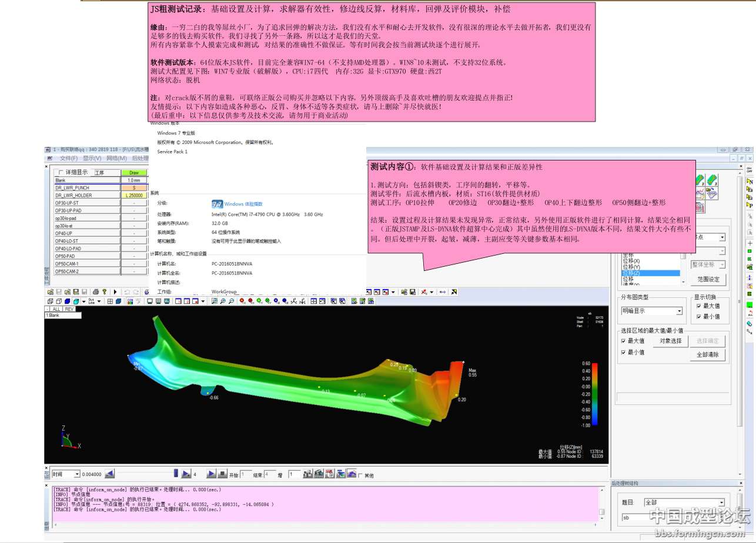The width and height of the screenshot is (756, 543).
Task: Switch to the REV tab
Action: tap(69, 309)
